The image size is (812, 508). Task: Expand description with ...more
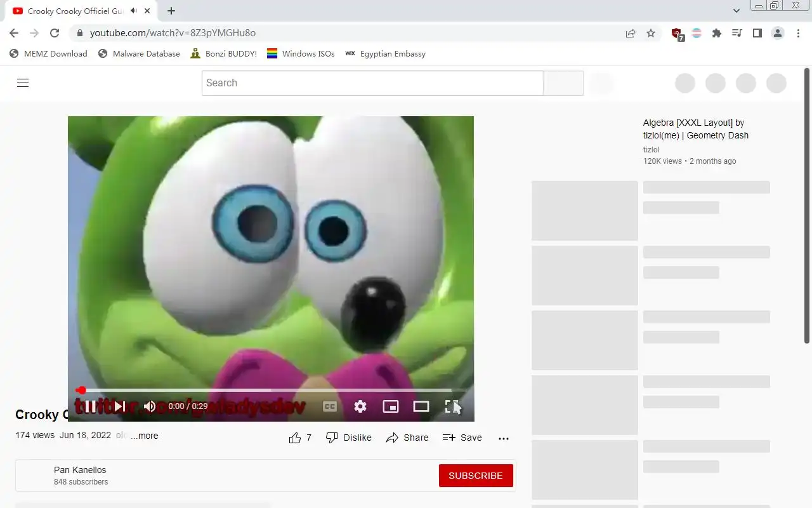point(145,436)
